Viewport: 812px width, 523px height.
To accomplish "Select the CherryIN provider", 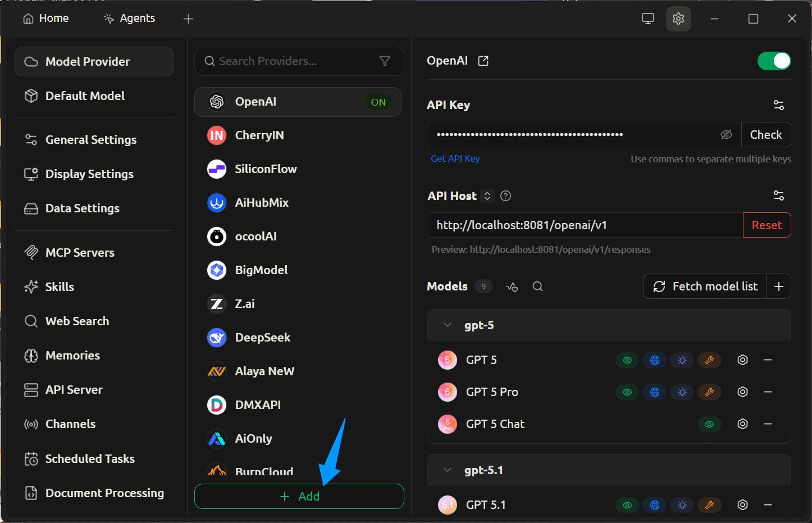I will [x=298, y=135].
